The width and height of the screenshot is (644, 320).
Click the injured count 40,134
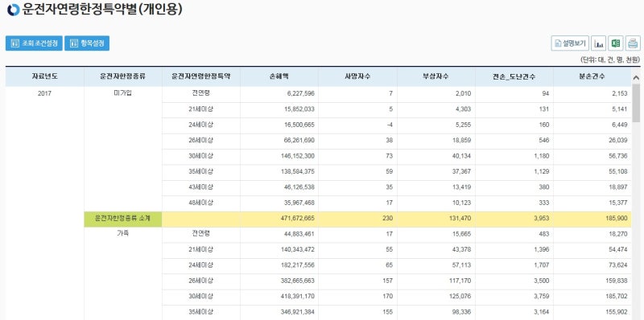(461, 156)
